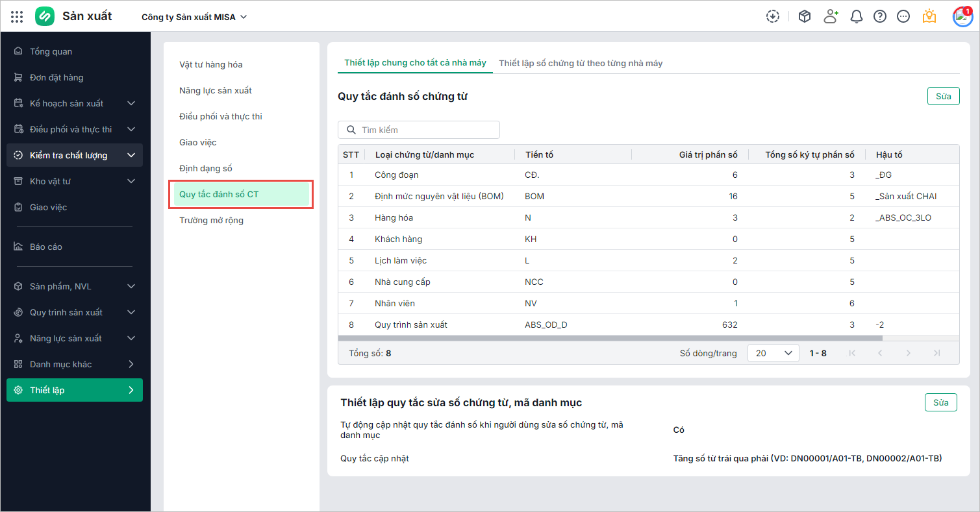Open the user profile avatar
The height and width of the screenshot is (512, 980).
pos(962,17)
